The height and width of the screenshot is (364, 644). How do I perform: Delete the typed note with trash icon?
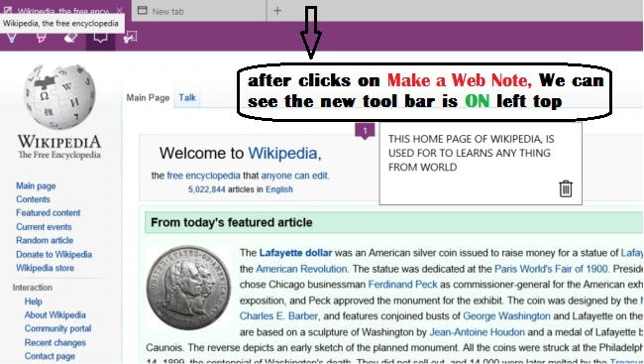pyautogui.click(x=566, y=188)
